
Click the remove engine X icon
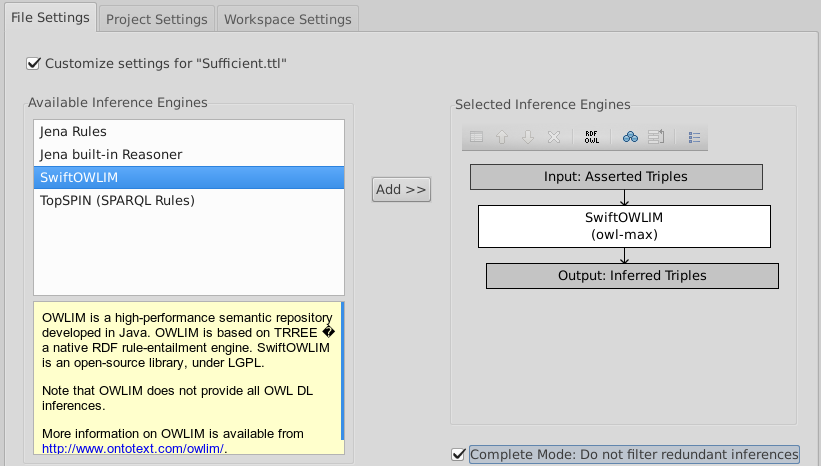coord(553,137)
